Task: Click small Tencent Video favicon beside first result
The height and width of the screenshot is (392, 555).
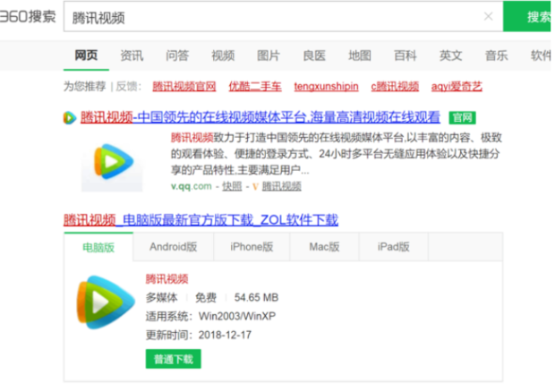Action: coord(70,117)
